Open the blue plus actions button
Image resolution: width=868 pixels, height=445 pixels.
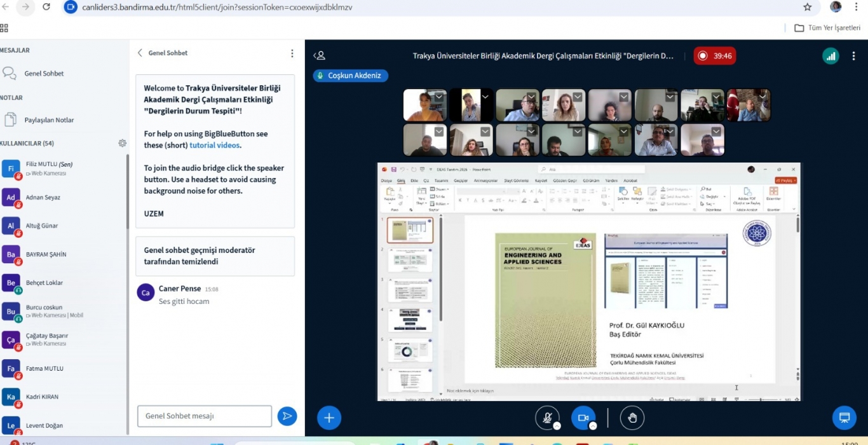(x=329, y=418)
